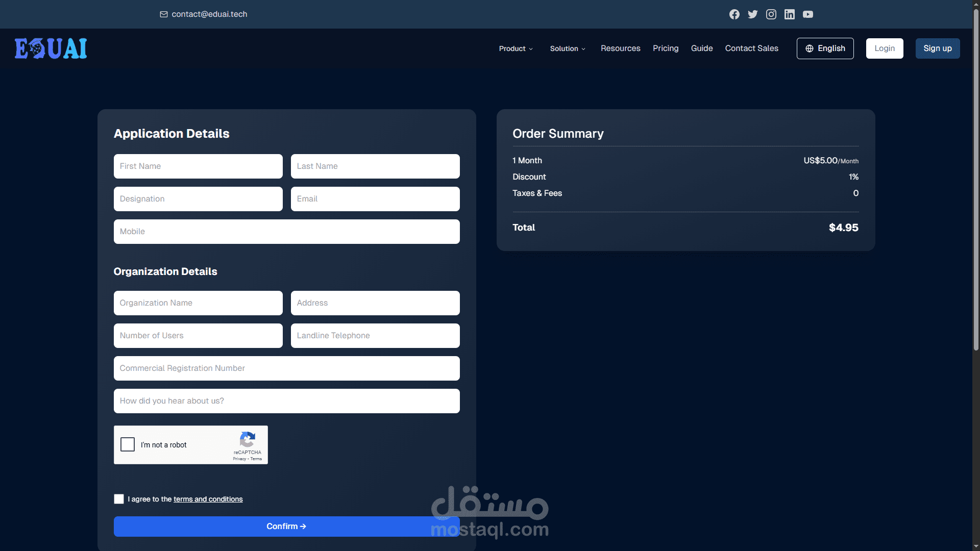Open reCAPTCHA Terms link
The width and height of the screenshot is (980, 551).
coord(256,459)
